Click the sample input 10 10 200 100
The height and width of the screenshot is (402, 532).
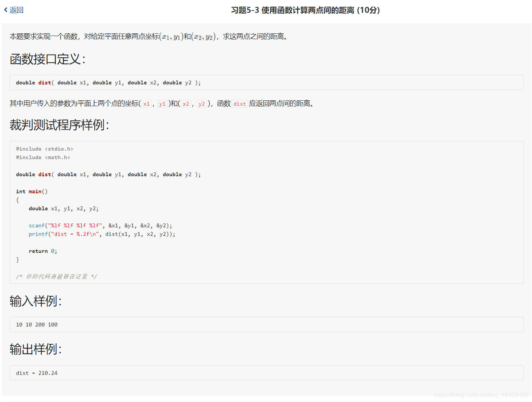(x=37, y=325)
